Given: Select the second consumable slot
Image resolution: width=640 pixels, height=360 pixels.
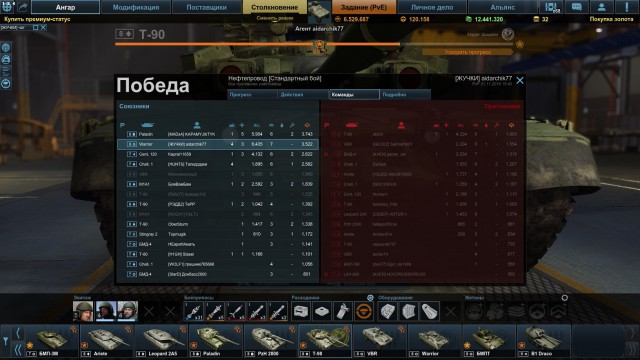Looking at the screenshot, I should 322,311.
